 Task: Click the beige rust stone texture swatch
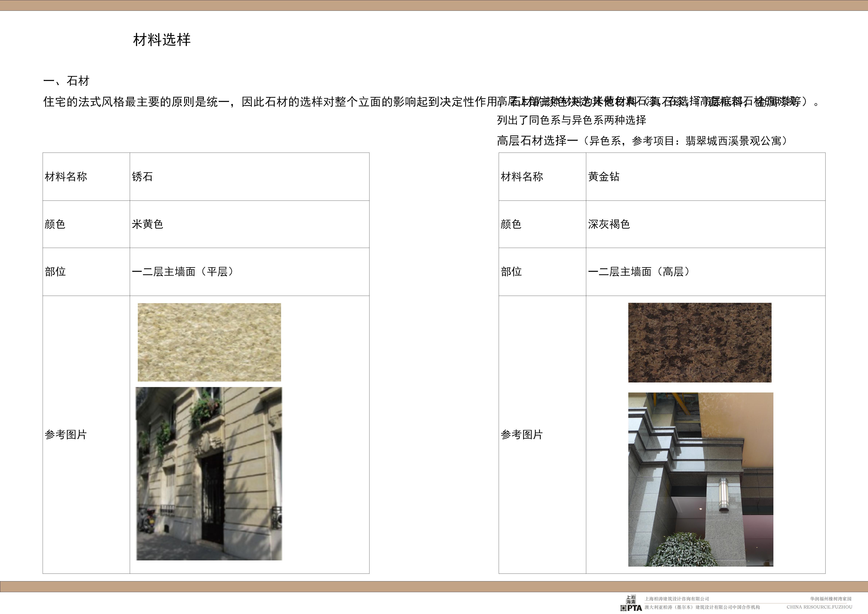[x=209, y=342]
